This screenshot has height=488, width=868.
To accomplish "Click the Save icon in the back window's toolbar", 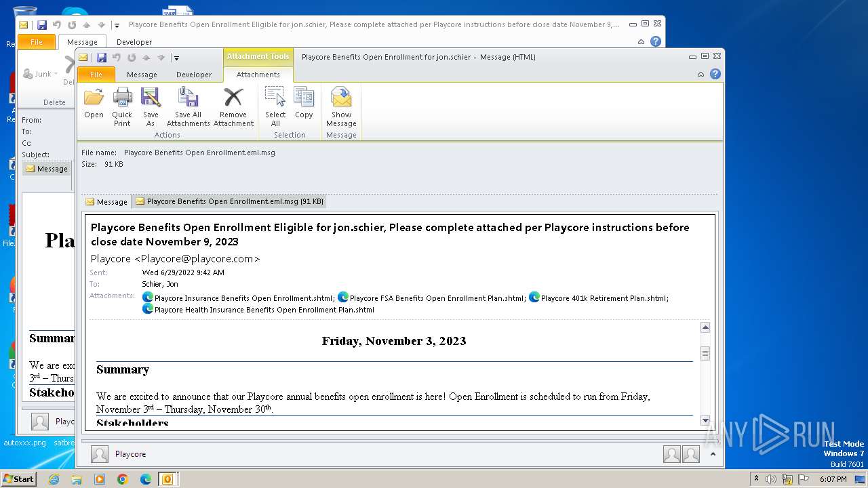I will [41, 25].
